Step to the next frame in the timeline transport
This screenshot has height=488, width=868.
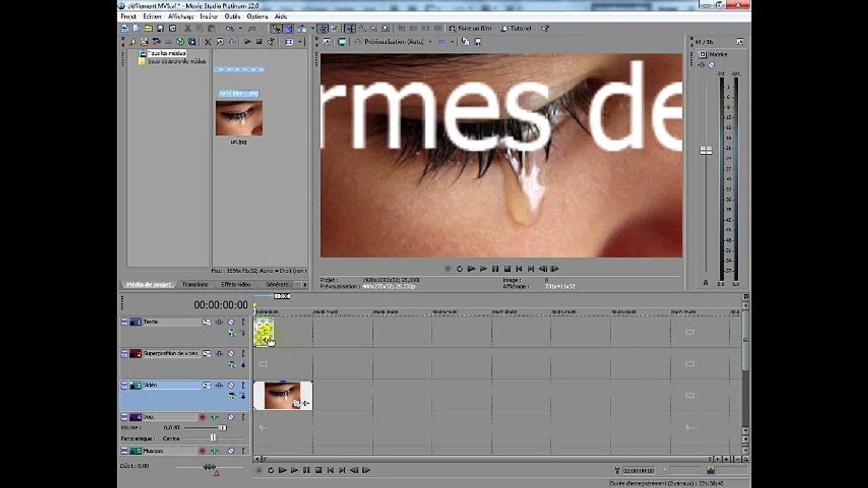[366, 470]
